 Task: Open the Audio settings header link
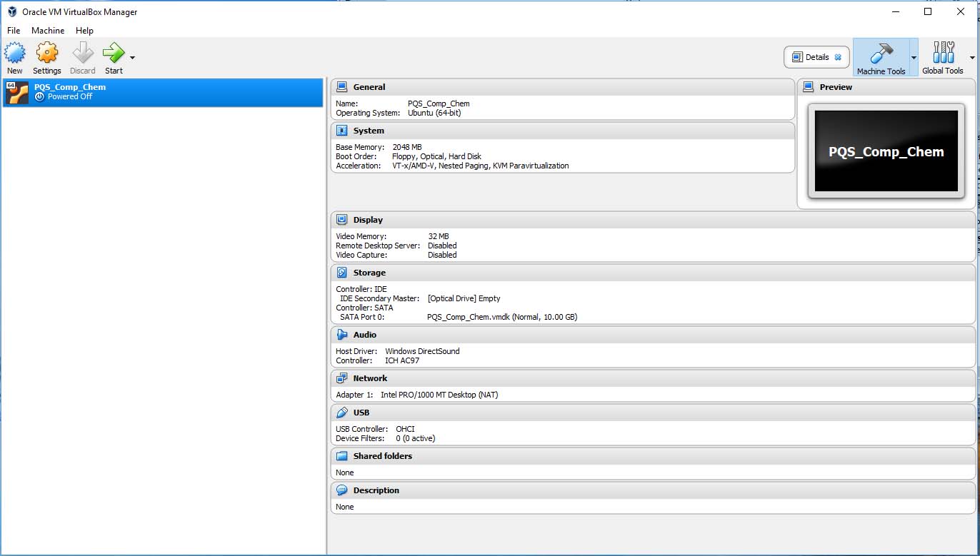365,335
